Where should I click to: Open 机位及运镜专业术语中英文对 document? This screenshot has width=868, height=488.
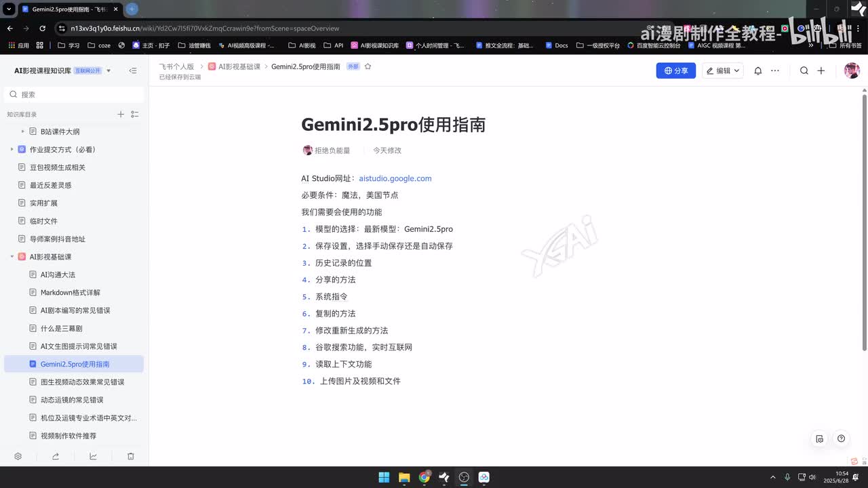coord(88,418)
